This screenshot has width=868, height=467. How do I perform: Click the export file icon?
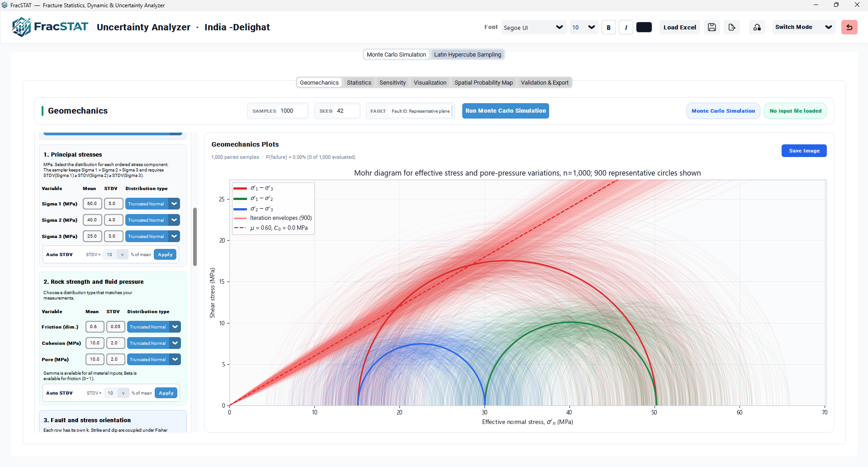732,27
